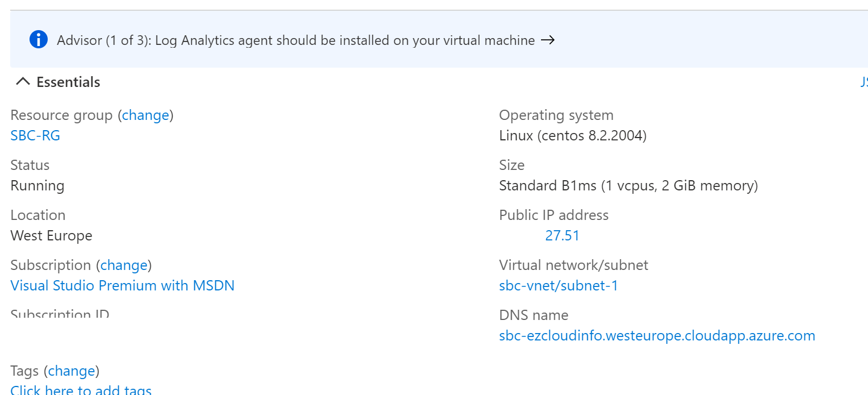Screen dimensions: 868x395
Task: Open Visual Studio Premium with MSDN subscription
Action: click(122, 285)
